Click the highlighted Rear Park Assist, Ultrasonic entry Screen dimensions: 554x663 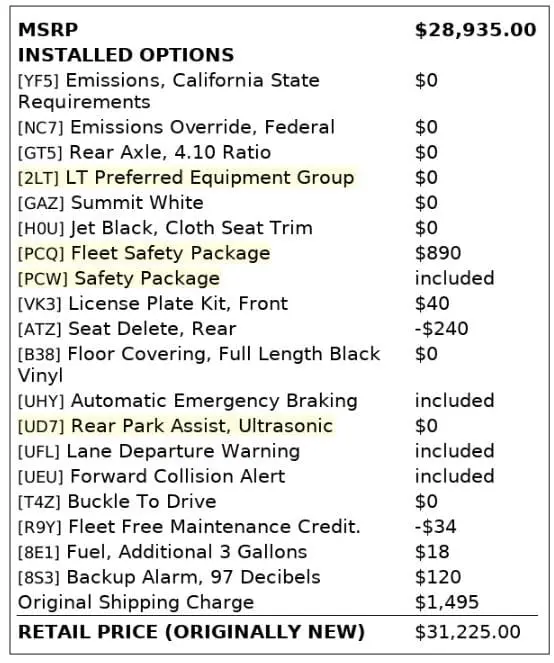175,426
